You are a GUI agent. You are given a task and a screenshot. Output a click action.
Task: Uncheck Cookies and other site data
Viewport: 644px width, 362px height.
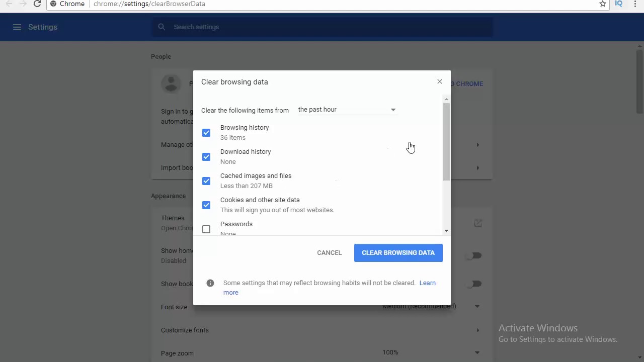206,205
